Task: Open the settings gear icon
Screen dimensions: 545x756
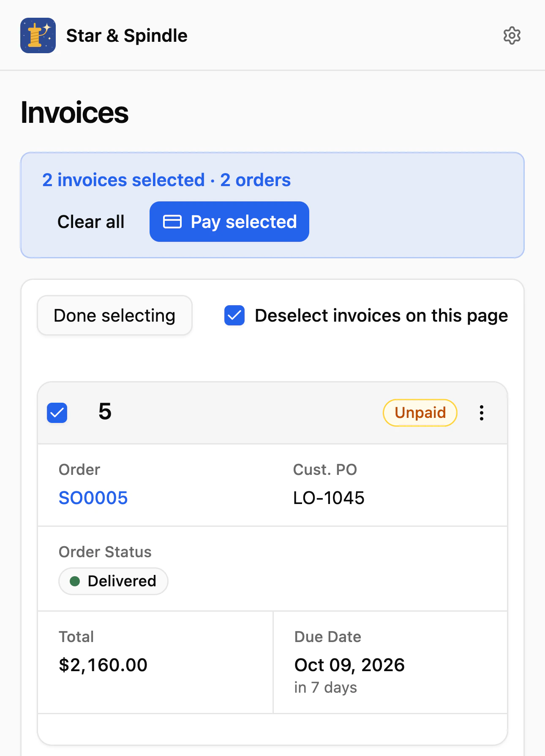Action: (x=512, y=35)
